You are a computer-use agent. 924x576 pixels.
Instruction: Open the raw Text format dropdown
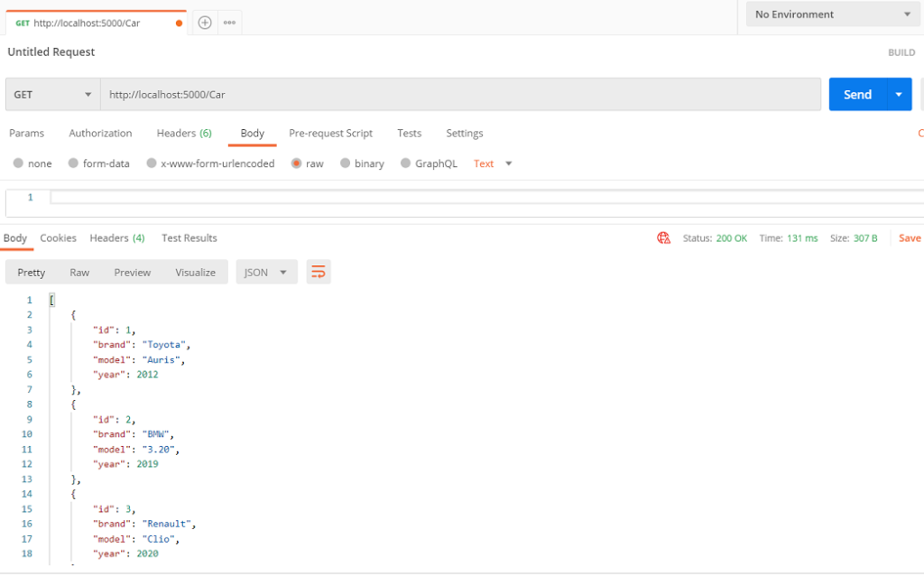coord(493,163)
